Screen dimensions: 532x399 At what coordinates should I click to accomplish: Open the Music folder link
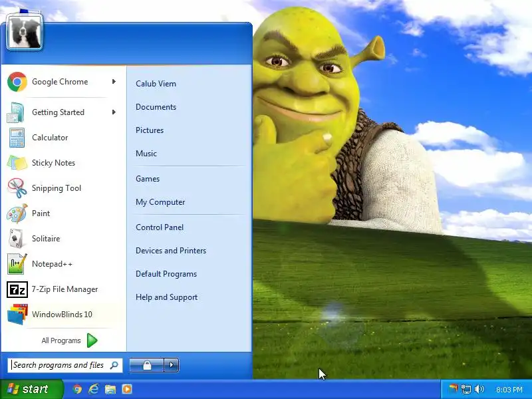coord(146,154)
